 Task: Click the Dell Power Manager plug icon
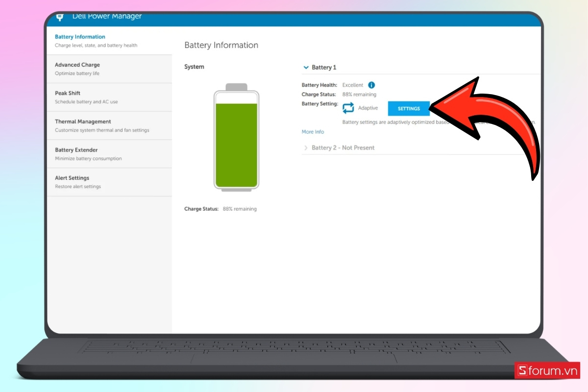60,18
